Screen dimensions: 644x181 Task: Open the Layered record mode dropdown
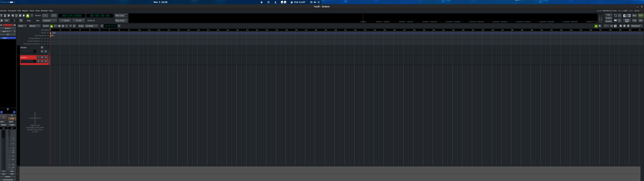point(49,21)
